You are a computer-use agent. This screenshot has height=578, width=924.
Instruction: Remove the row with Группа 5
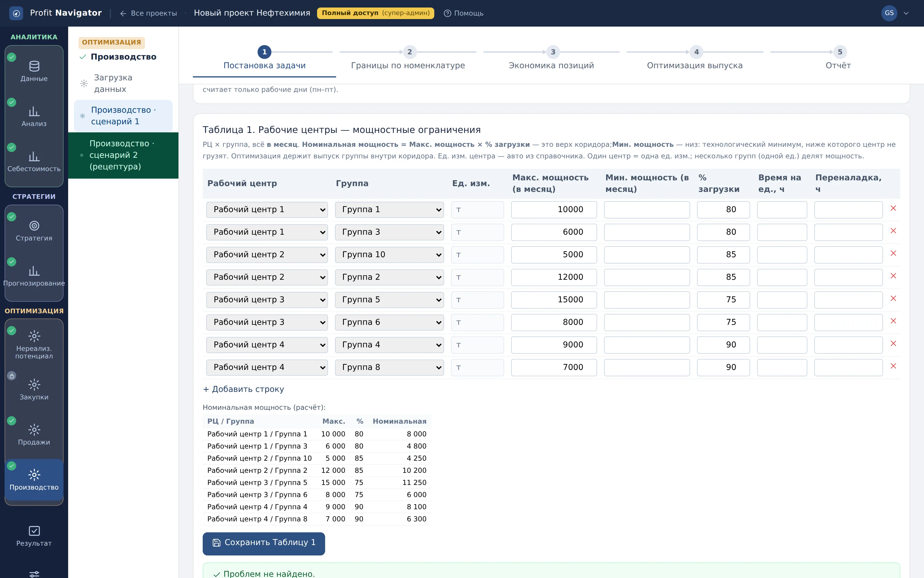point(893,299)
